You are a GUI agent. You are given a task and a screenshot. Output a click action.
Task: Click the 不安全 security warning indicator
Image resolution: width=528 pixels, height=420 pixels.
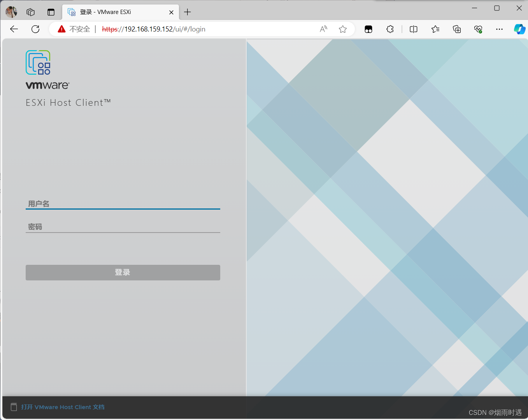[x=74, y=29]
